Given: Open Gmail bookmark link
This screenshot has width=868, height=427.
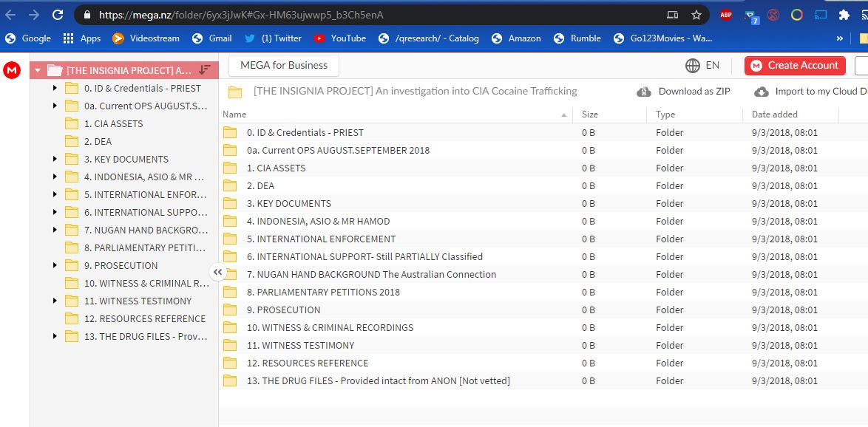Looking at the screenshot, I should coord(212,38).
